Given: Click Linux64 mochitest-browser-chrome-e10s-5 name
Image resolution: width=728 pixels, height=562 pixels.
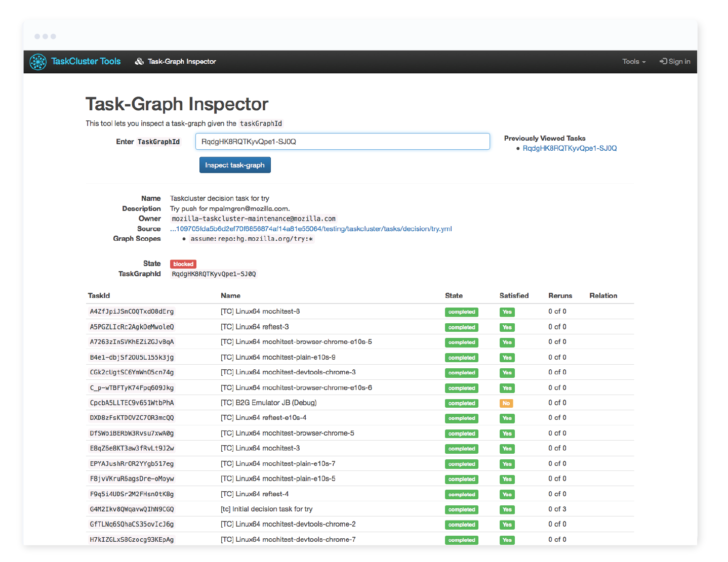Looking at the screenshot, I should click(x=296, y=342).
